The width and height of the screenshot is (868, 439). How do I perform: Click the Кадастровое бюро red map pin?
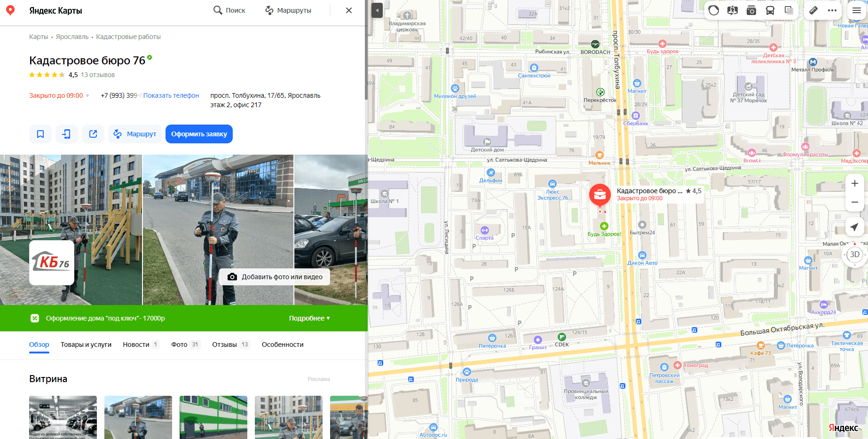(x=600, y=196)
